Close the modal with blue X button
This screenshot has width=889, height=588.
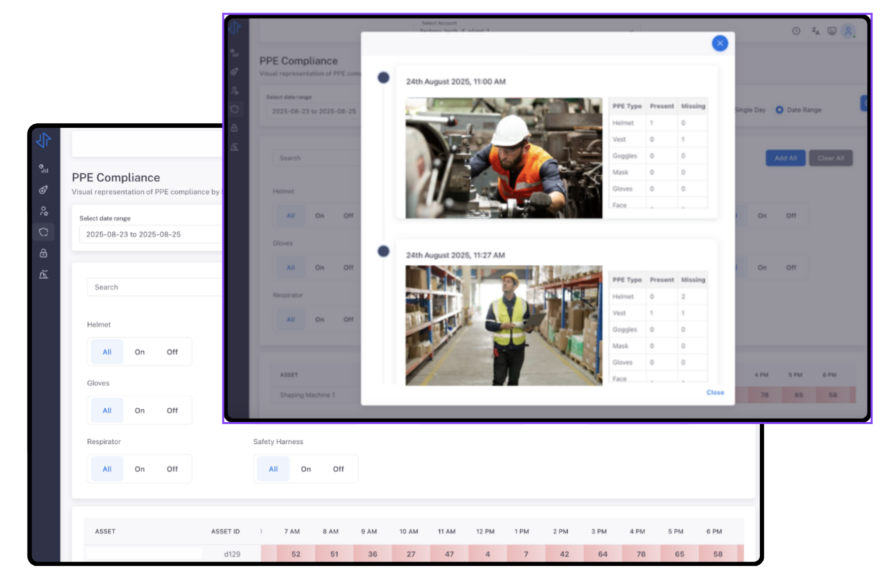coord(720,44)
